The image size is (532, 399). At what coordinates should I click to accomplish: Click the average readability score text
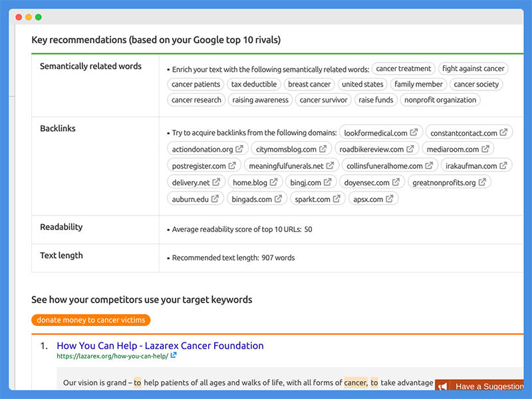coord(242,229)
